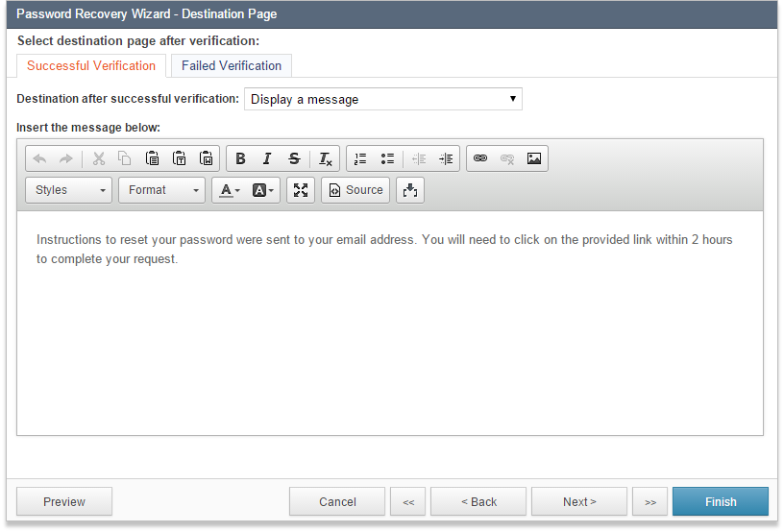The width and height of the screenshot is (784, 532).
Task: Switch to Successful Verification tab
Action: [x=91, y=66]
